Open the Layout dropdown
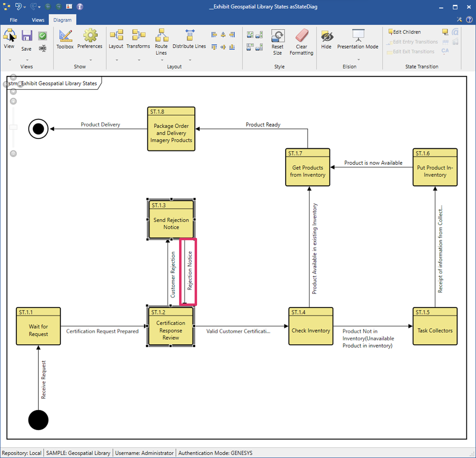 pos(117,60)
